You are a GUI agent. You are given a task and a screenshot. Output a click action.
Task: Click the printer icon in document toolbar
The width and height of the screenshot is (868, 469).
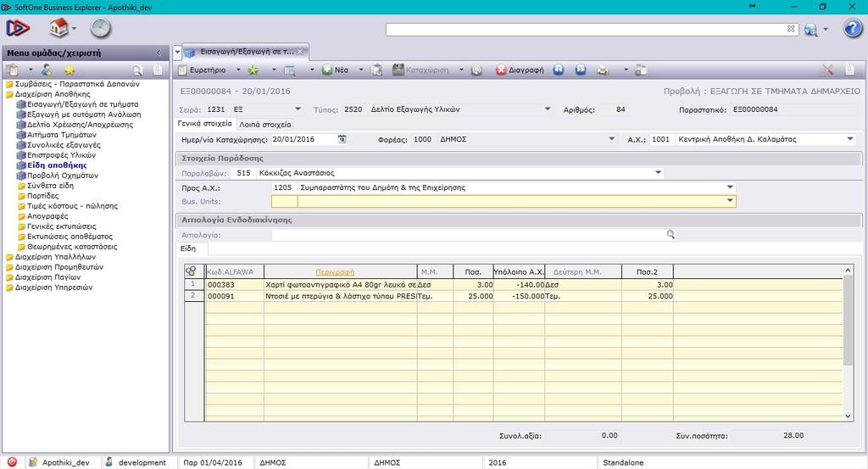pos(604,70)
